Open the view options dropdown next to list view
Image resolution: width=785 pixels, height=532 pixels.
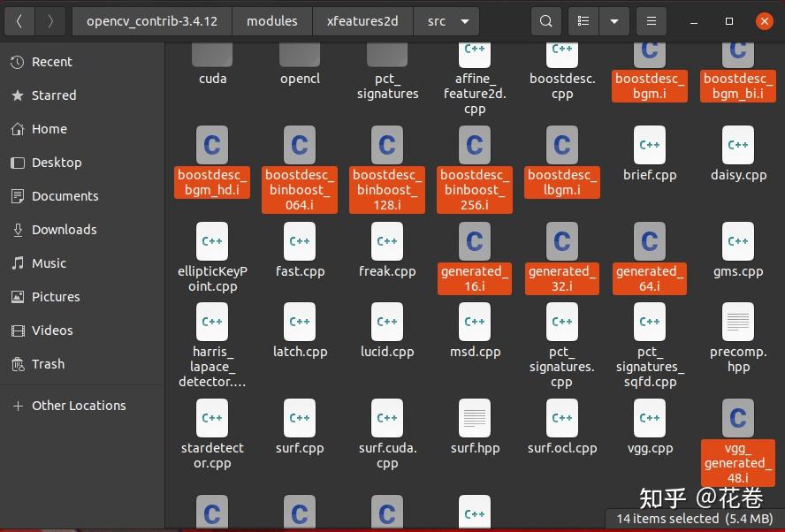614,20
